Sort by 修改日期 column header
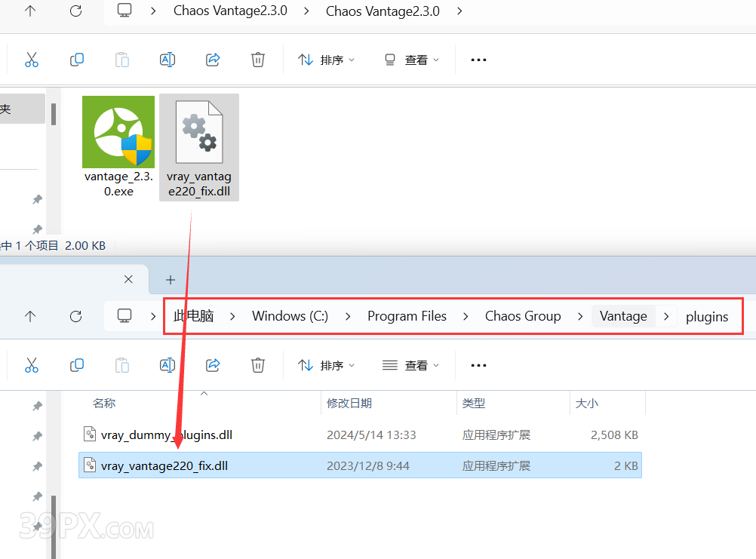756x559 pixels. click(349, 403)
